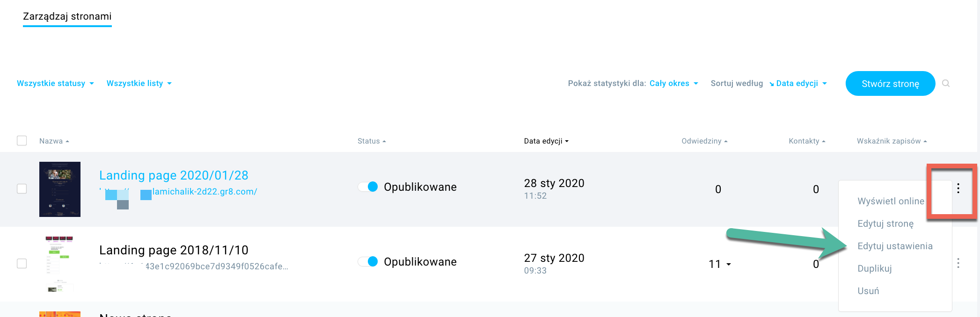The height and width of the screenshot is (317, 980).
Task: Choose Duplikuj in the context menu
Action: pos(875,268)
